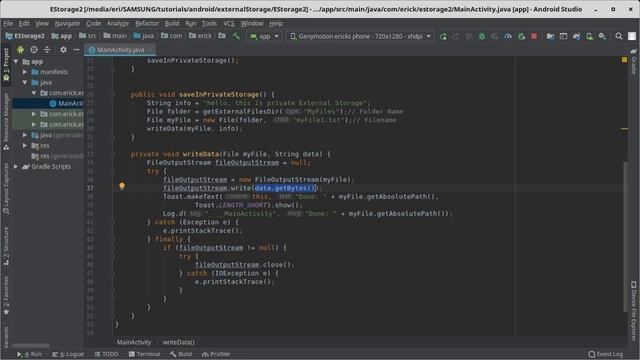Open the Build menu
The width and height of the screenshot is (640, 360).
172,24
